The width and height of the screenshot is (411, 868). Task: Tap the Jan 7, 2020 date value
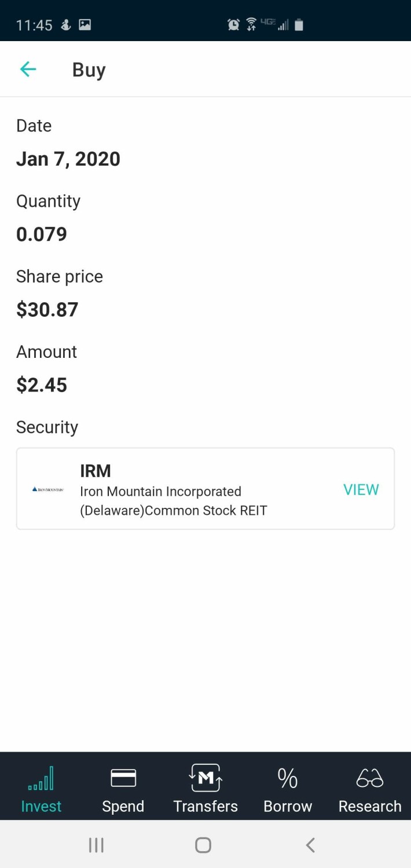click(68, 159)
